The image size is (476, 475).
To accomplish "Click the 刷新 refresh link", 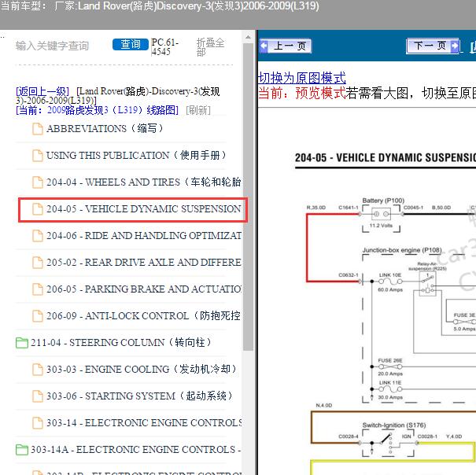I will click(198, 110).
